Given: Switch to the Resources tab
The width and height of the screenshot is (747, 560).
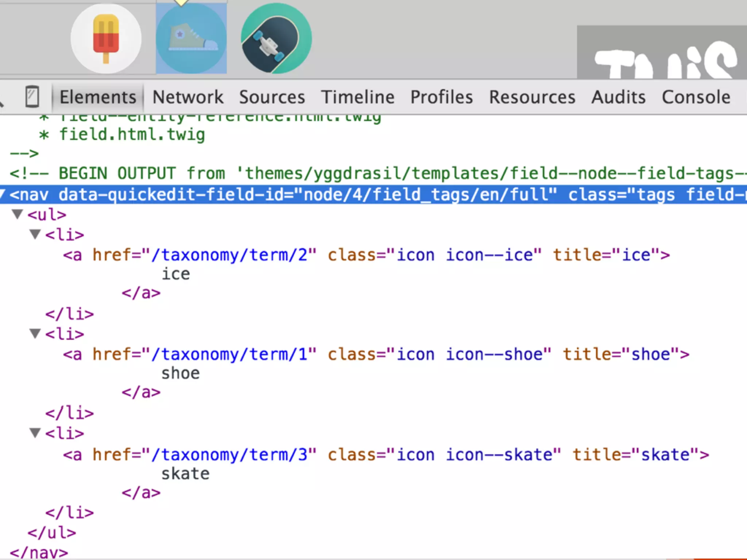Looking at the screenshot, I should [532, 97].
